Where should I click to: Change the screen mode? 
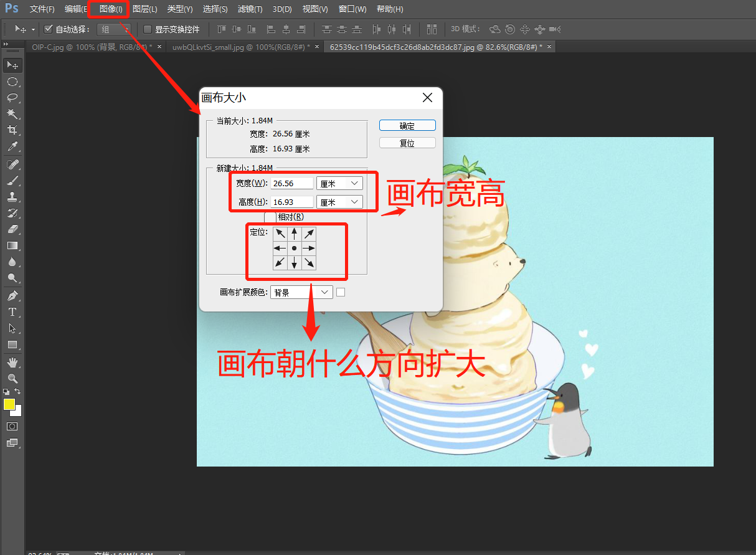[12, 443]
